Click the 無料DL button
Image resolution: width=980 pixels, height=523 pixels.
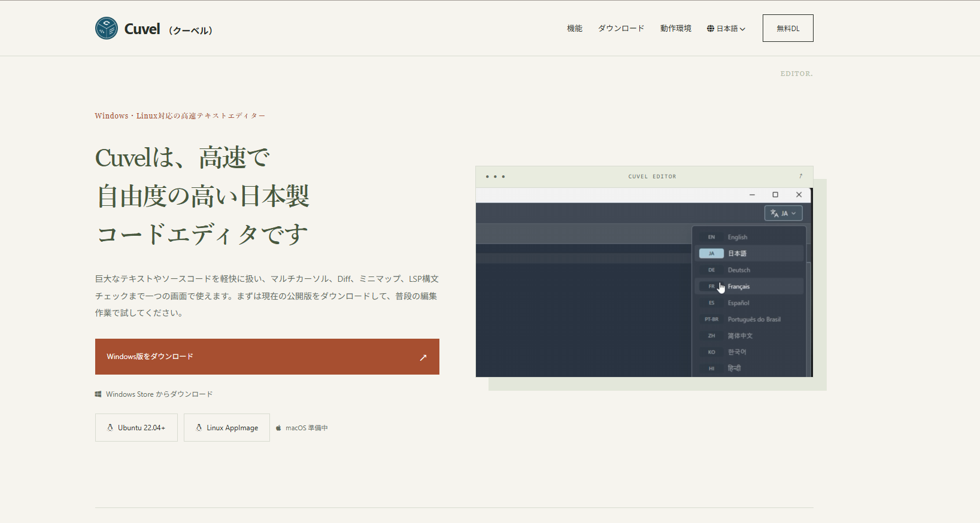click(x=788, y=28)
